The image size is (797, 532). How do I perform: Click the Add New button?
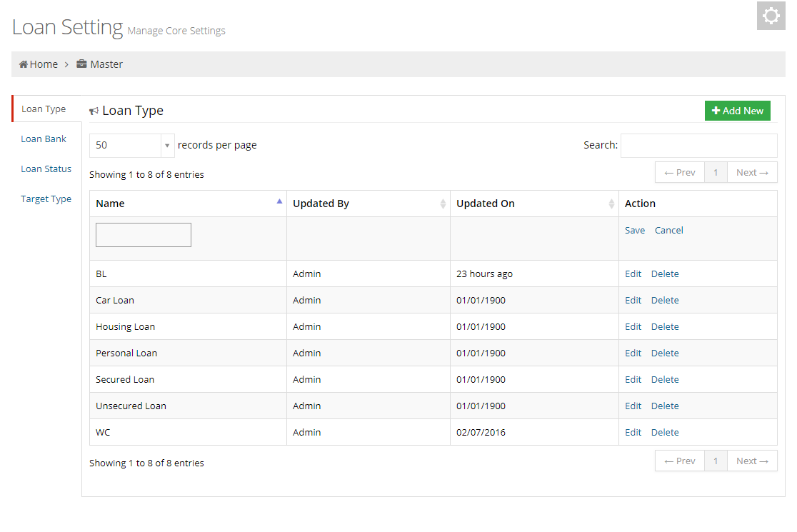737,111
